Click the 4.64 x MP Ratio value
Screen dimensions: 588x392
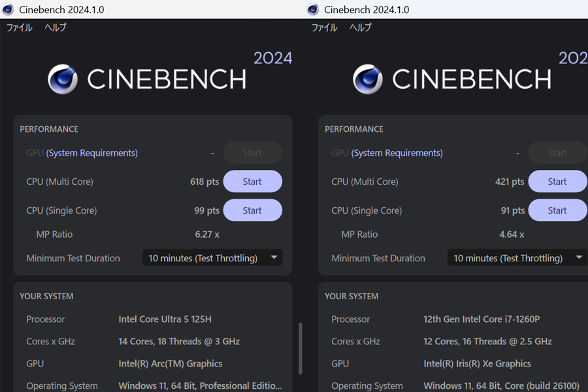coord(512,235)
